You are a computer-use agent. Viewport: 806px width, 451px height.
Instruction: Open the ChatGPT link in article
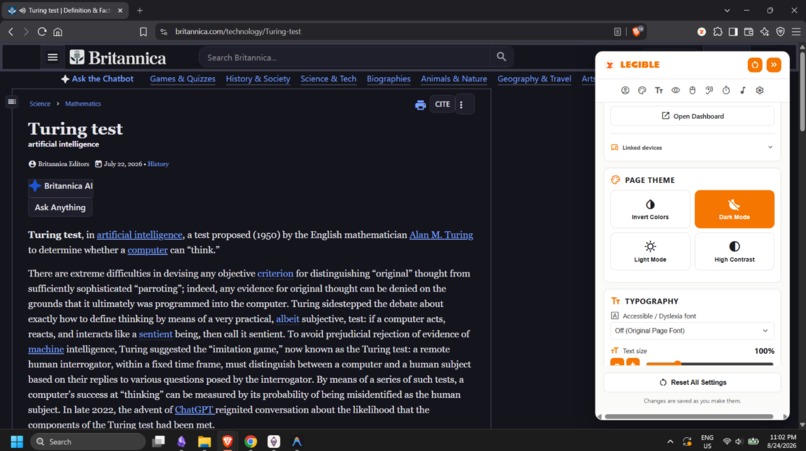tap(194, 410)
